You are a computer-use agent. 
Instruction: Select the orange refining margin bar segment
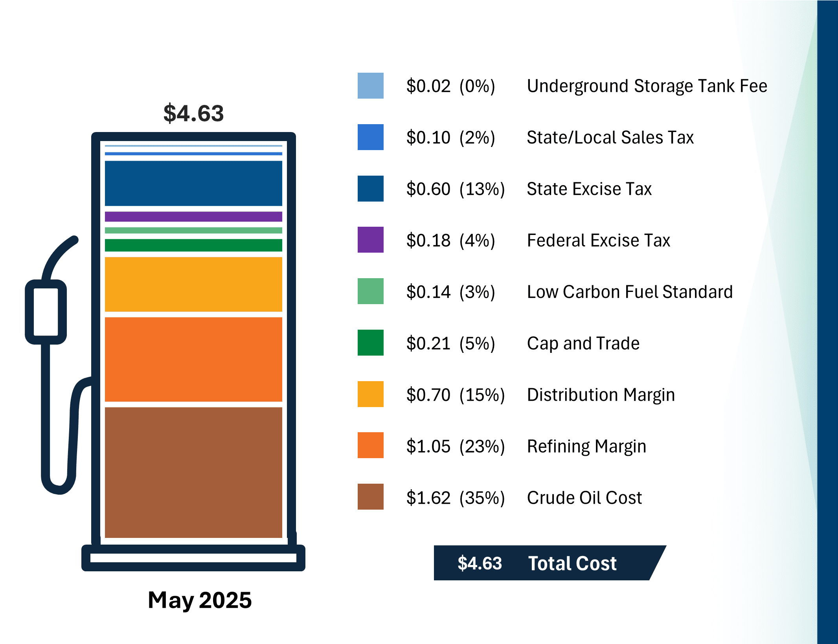click(193, 359)
